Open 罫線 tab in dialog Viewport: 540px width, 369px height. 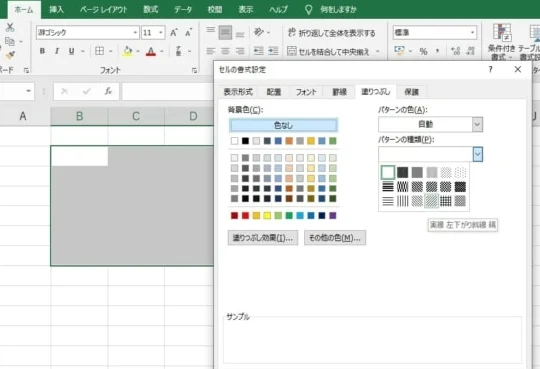[x=339, y=92]
